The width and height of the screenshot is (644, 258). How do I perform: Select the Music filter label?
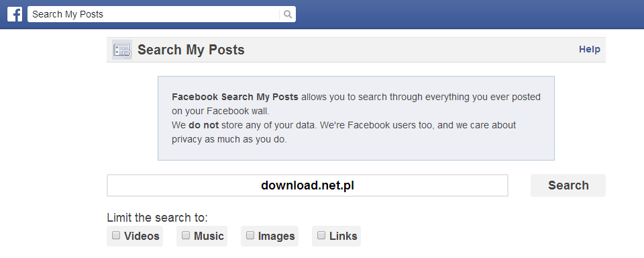tap(209, 236)
